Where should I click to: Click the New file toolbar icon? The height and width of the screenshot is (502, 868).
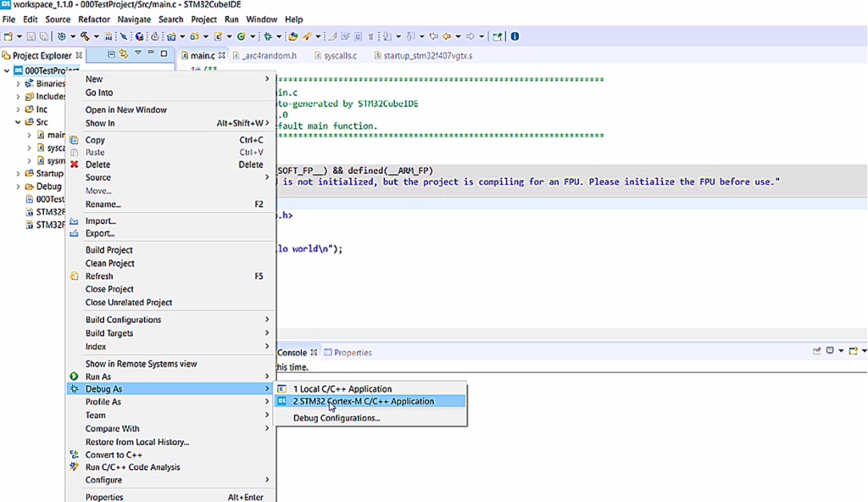click(x=8, y=36)
